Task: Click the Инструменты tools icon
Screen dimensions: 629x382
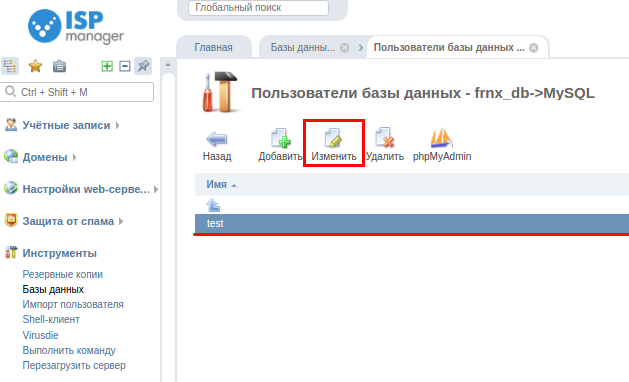Action: pos(11,252)
